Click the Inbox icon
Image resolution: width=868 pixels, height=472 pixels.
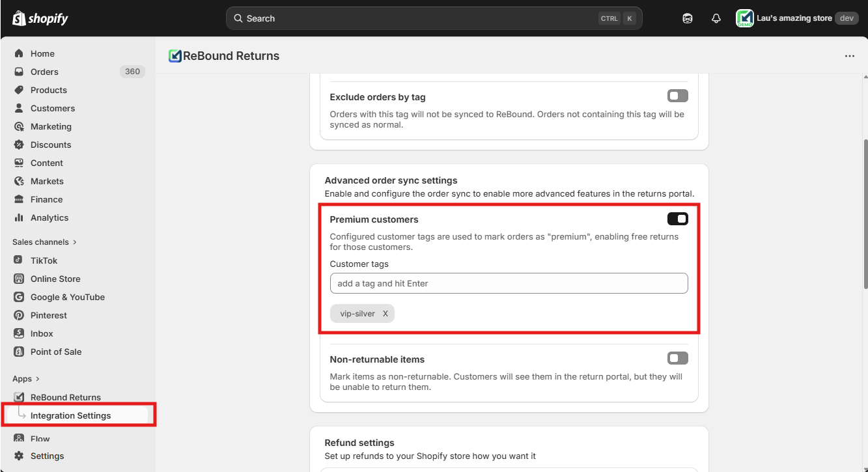pos(19,333)
